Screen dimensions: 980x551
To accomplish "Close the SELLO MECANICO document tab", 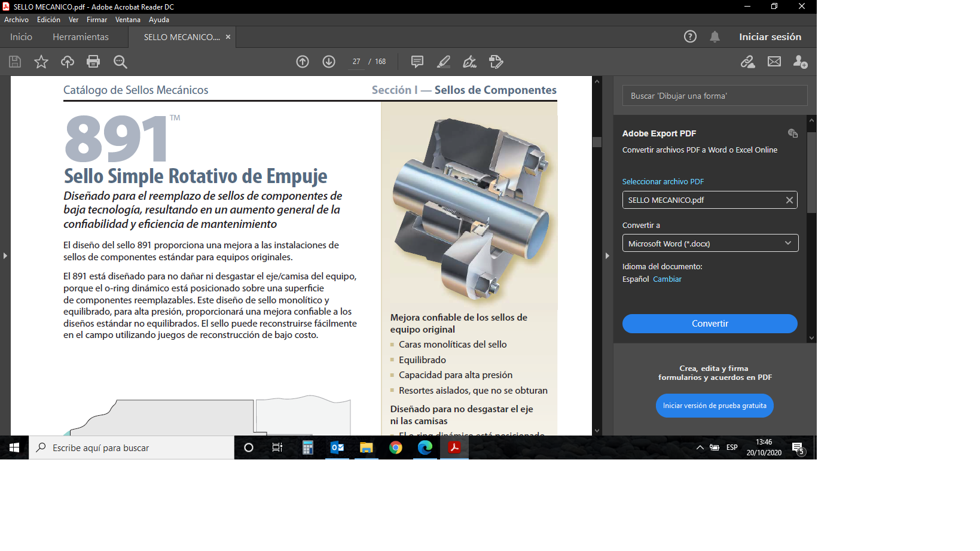I will (x=228, y=37).
